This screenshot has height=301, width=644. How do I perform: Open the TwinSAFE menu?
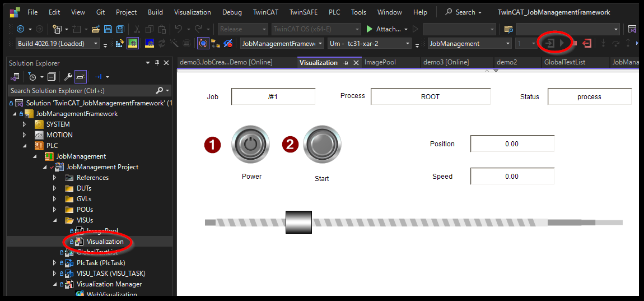tap(303, 12)
